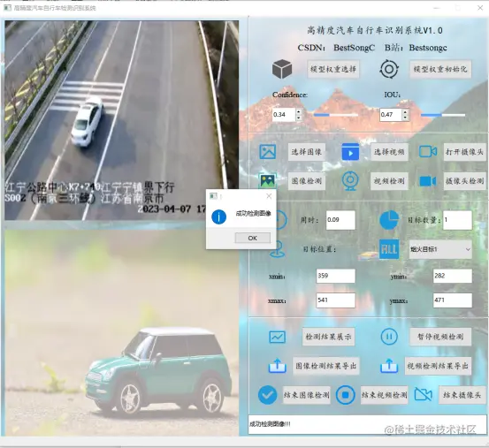This screenshot has height=448, width=489.
Task: Click the camera outline icon beside 打开摄像头
Action: [x=428, y=152]
